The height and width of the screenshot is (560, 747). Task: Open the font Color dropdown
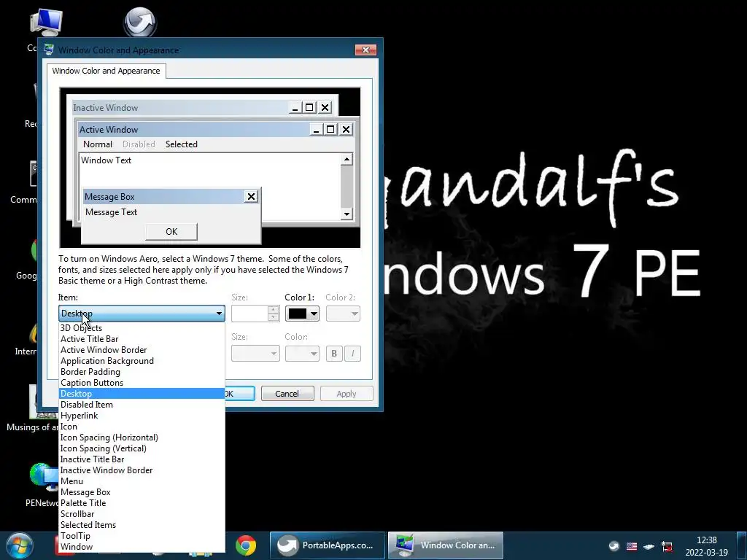(x=302, y=354)
